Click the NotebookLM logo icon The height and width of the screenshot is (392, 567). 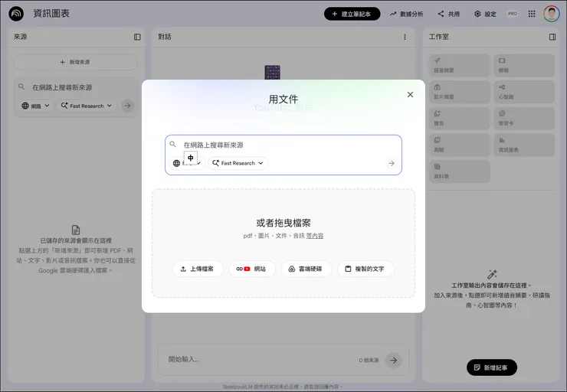tap(16, 14)
